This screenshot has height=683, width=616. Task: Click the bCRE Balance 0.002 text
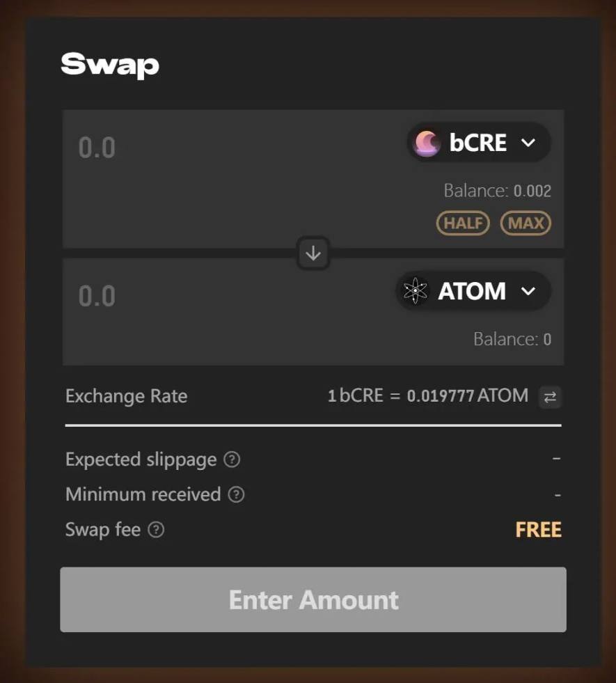click(x=498, y=191)
